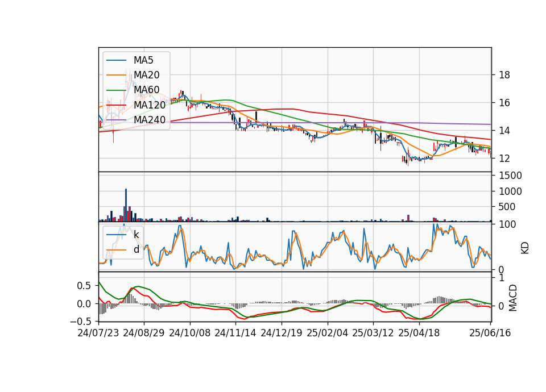Click the orange MA20 legend line sample
Screen dimensions: 546x392
tap(116, 75)
